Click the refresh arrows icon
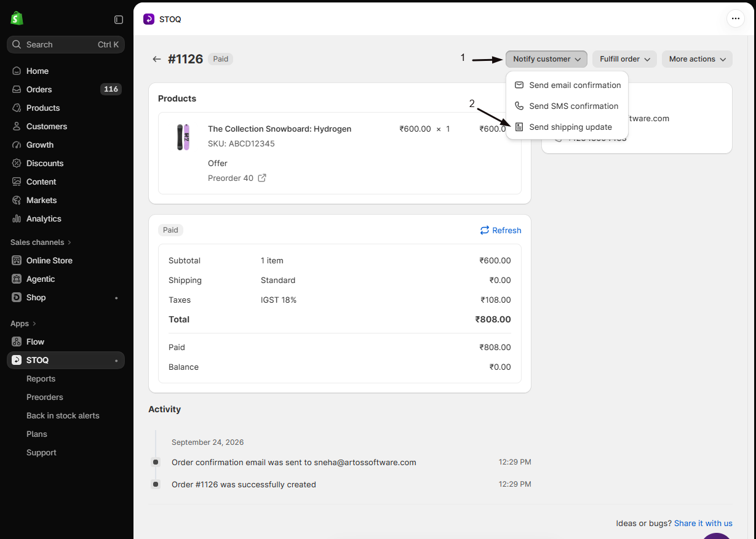The image size is (756, 539). click(x=485, y=230)
